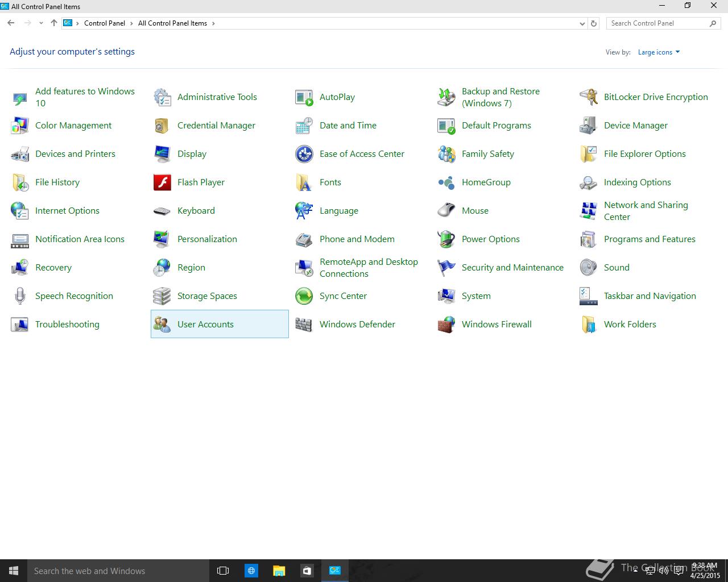Screen dimensions: 728x582
Task: Open the Default Programs icon
Action: pos(446,126)
